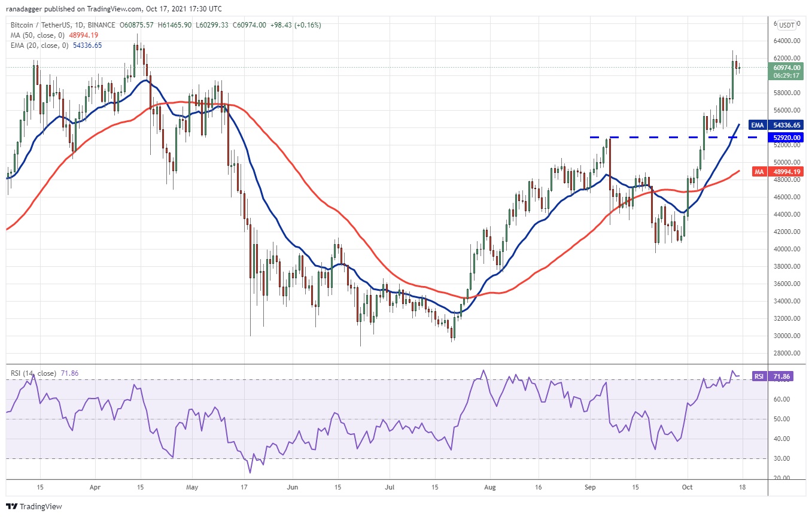Click the Sep label on the time axis
The image size is (812, 517).
pyautogui.click(x=591, y=488)
